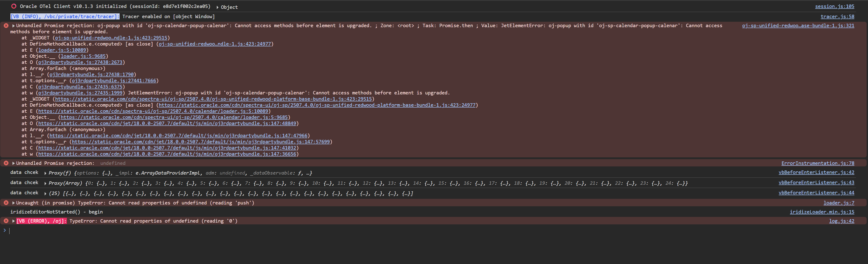This screenshot has width=868, height=264.
Task: Expand 'Unhandled Promise rejection: undefined' entry
Action: pos(14,163)
